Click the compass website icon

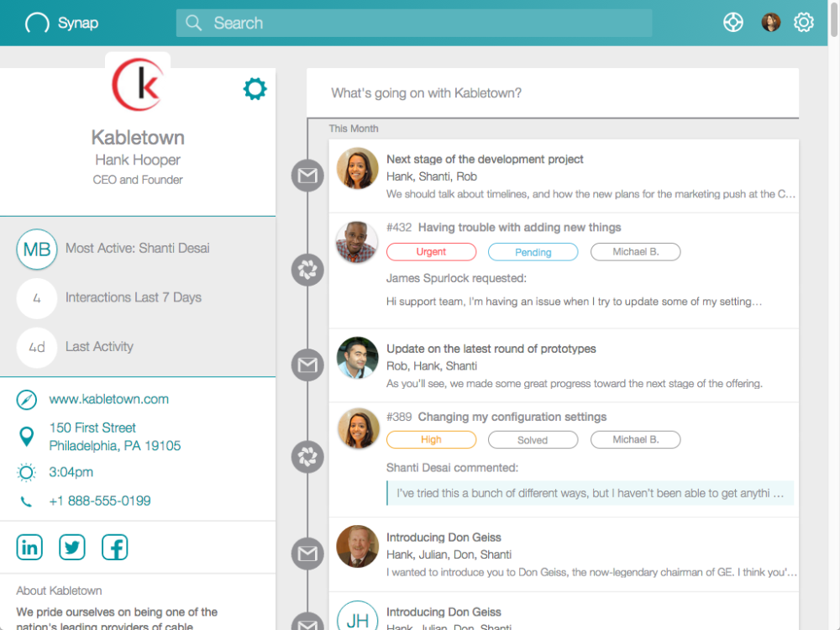[26, 400]
